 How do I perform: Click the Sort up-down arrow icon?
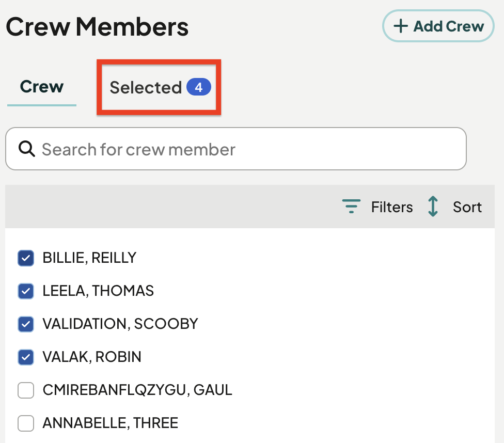433,207
